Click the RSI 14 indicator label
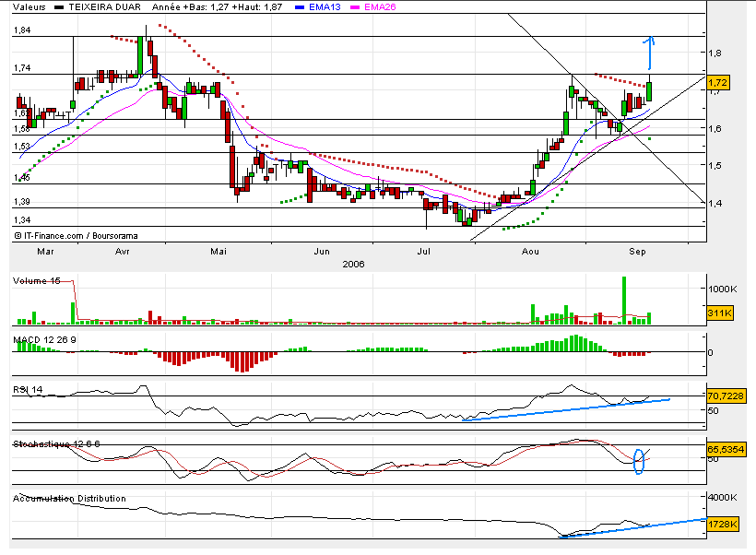Screen dimensions: 756x555 (29, 390)
